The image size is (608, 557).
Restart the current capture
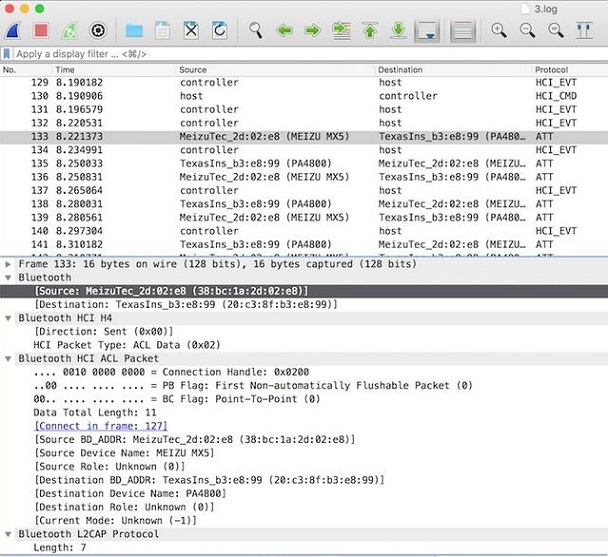tap(70, 30)
